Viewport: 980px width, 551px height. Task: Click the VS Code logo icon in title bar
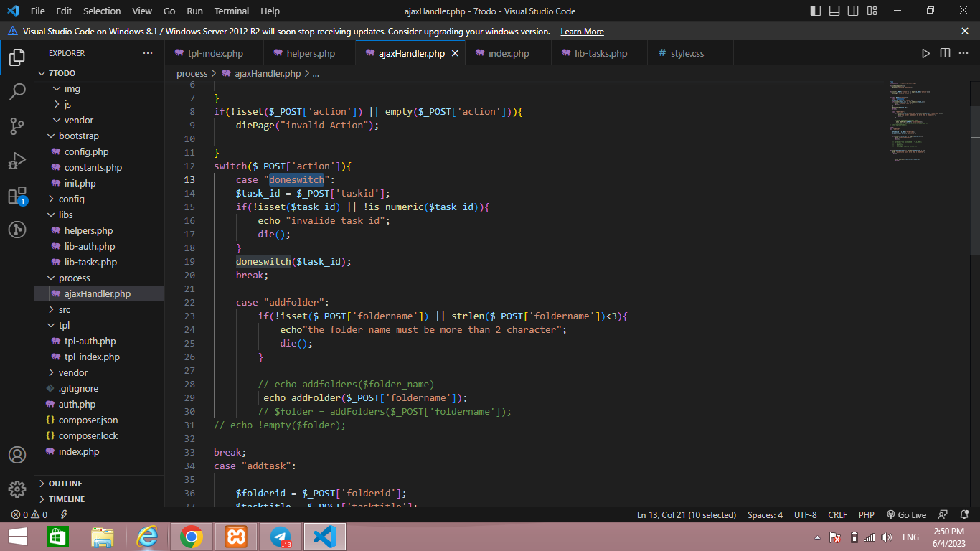tap(12, 11)
